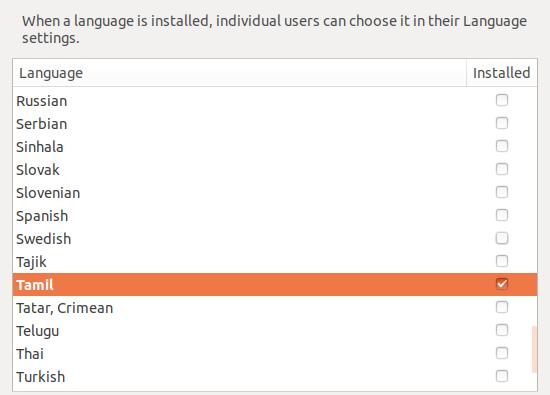The image size is (550, 395).
Task: Sort by the Language column header
Action: 240,73
